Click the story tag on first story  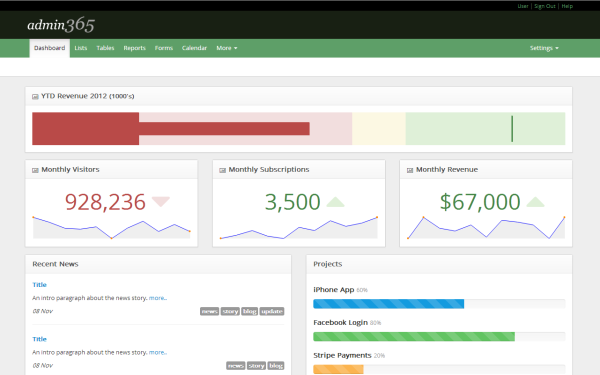(230, 311)
